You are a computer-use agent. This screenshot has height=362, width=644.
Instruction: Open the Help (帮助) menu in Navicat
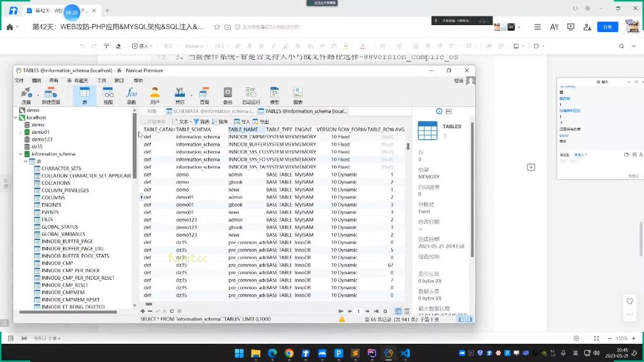point(138,80)
